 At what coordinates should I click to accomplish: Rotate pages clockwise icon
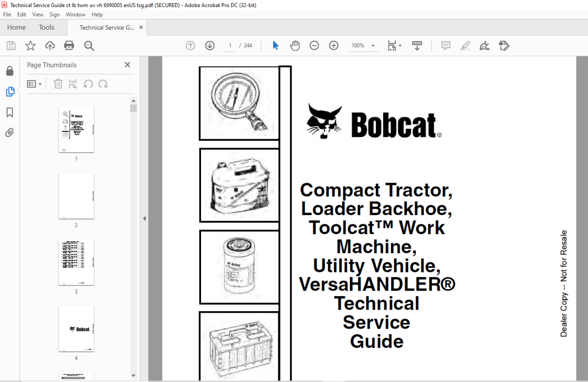(103, 84)
